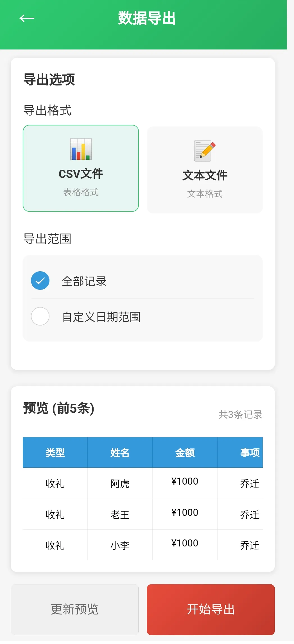
Task: Click the 姓名 column header
Action: 120,453
